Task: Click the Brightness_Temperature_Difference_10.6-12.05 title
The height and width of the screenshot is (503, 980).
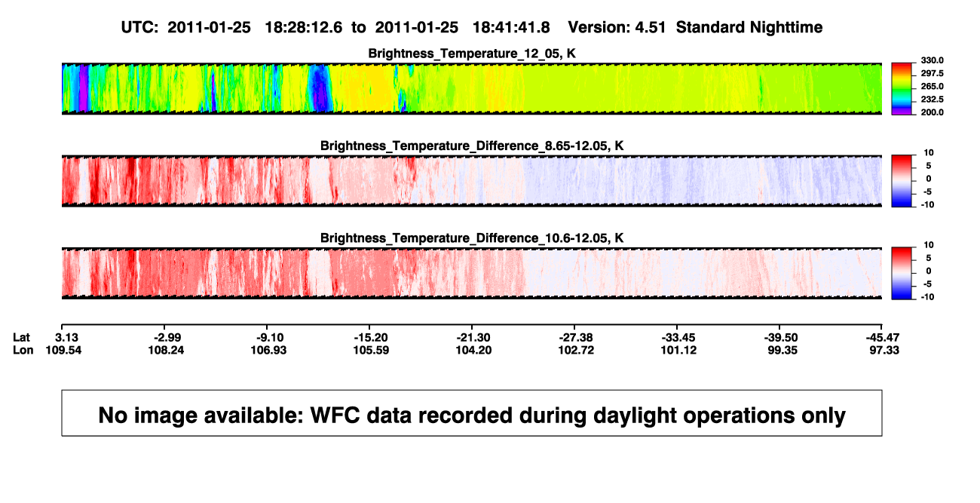Action: click(471, 238)
